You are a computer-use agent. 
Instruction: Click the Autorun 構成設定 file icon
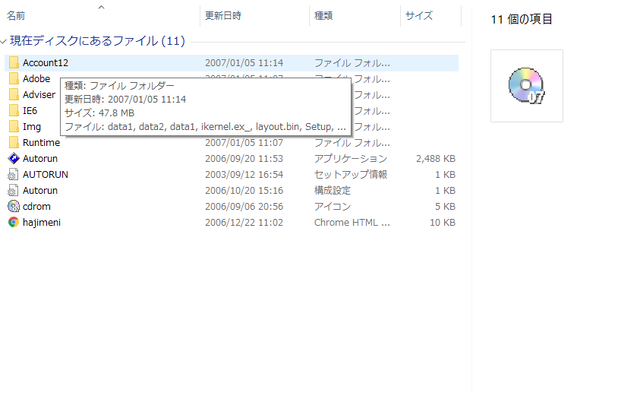click(x=13, y=191)
